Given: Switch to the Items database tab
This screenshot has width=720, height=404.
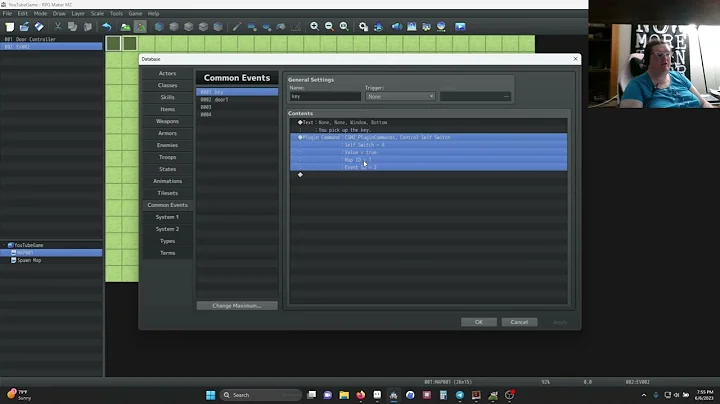Looking at the screenshot, I should click(x=167, y=109).
